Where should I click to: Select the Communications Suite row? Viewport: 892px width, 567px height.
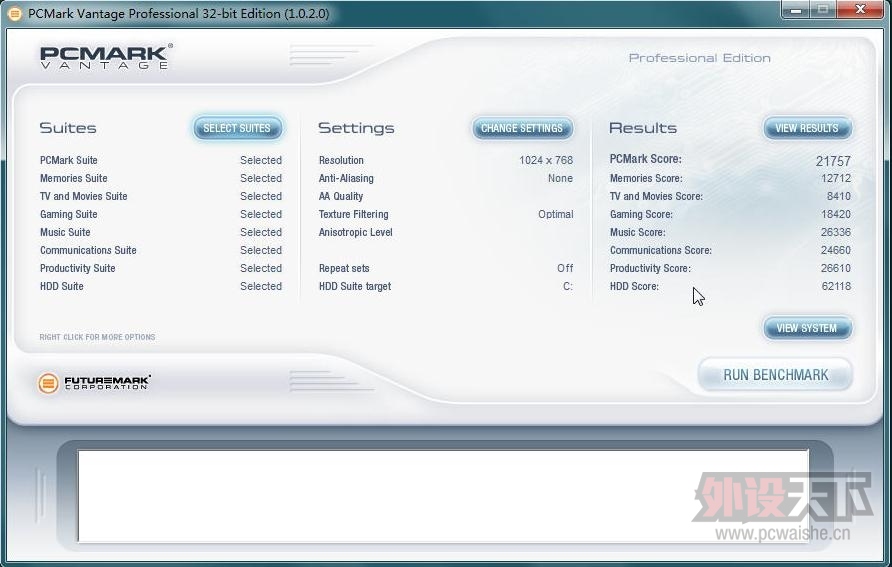coord(160,250)
